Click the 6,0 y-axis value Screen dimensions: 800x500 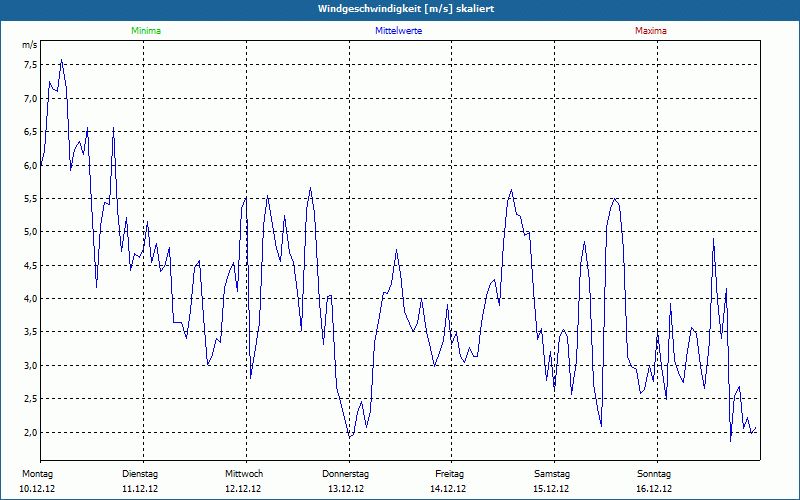(30, 165)
